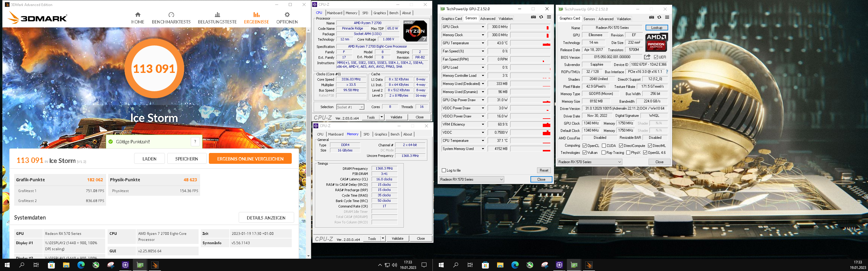Open the notification center icon
The height and width of the screenshot is (271, 868).
424,265
